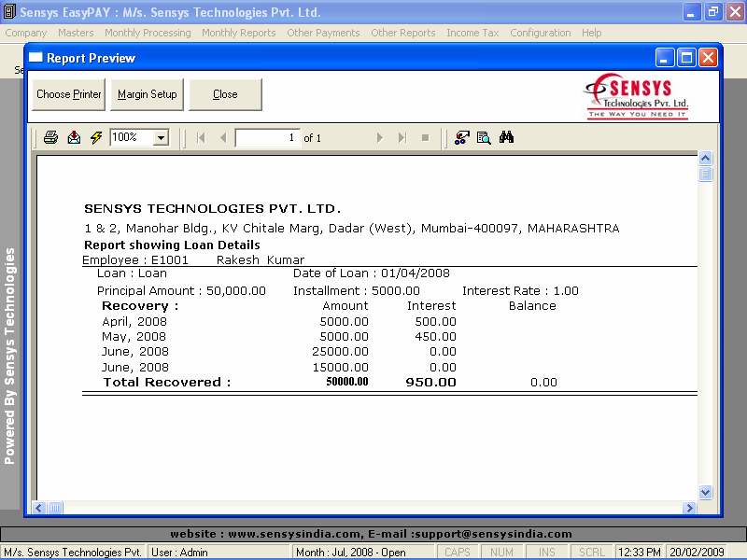
Task: Click the vertical scrollbar down arrow
Action: click(x=706, y=492)
